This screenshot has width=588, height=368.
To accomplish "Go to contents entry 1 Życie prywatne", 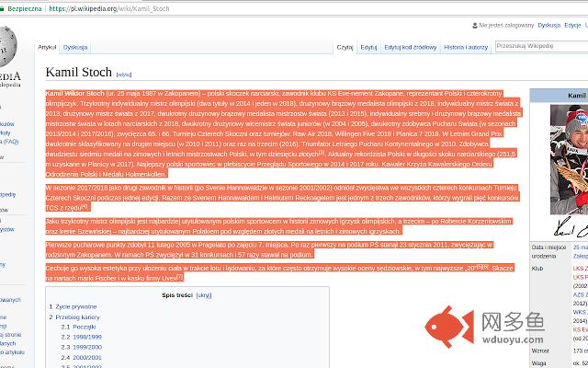I will [73, 306].
